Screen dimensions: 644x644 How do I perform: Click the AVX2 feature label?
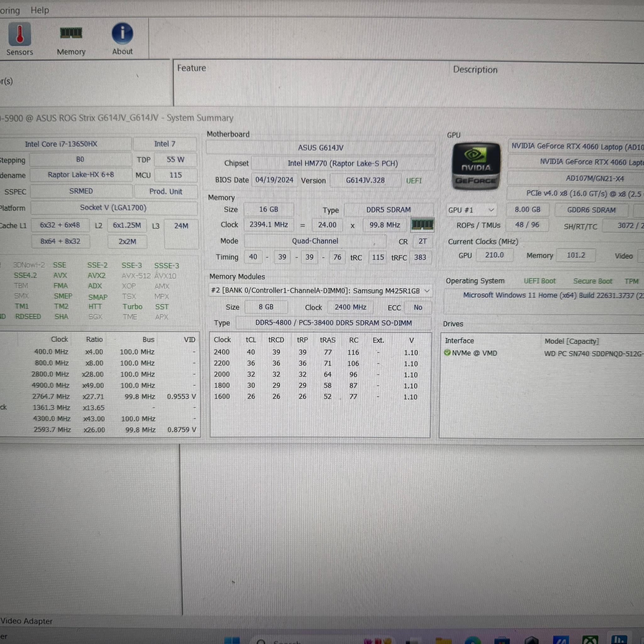pos(96,276)
